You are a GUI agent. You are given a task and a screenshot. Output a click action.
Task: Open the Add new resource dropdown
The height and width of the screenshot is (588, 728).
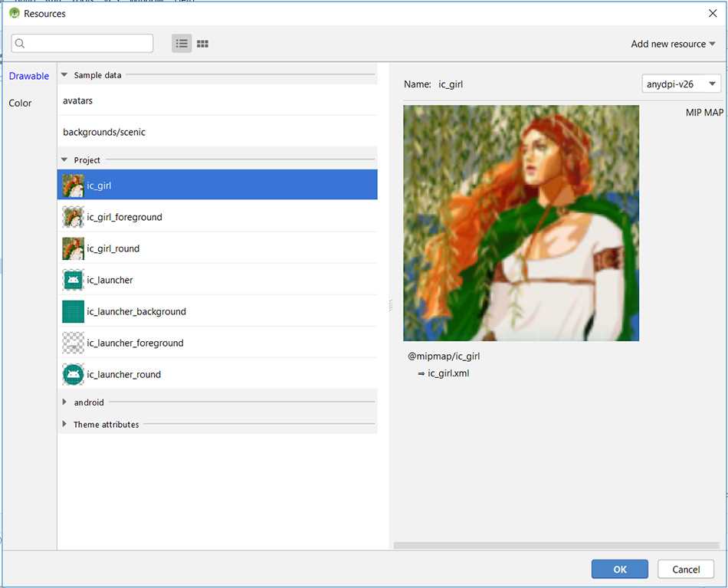coord(672,44)
